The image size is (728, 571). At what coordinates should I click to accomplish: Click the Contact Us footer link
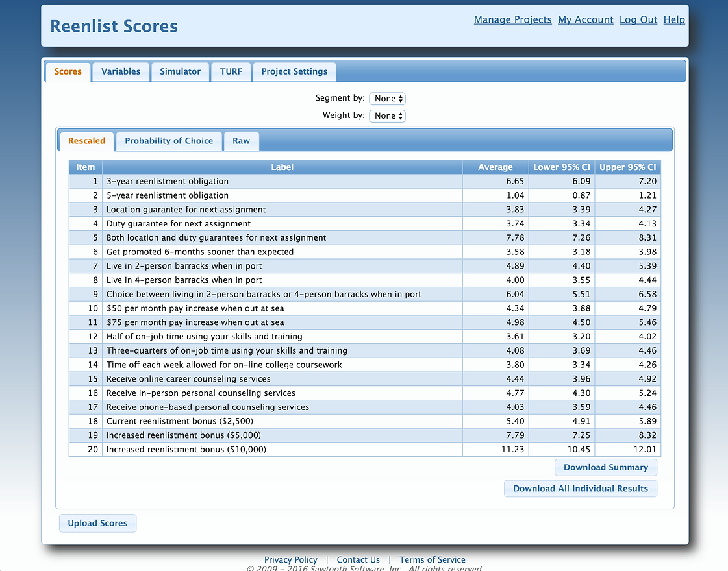coord(358,560)
